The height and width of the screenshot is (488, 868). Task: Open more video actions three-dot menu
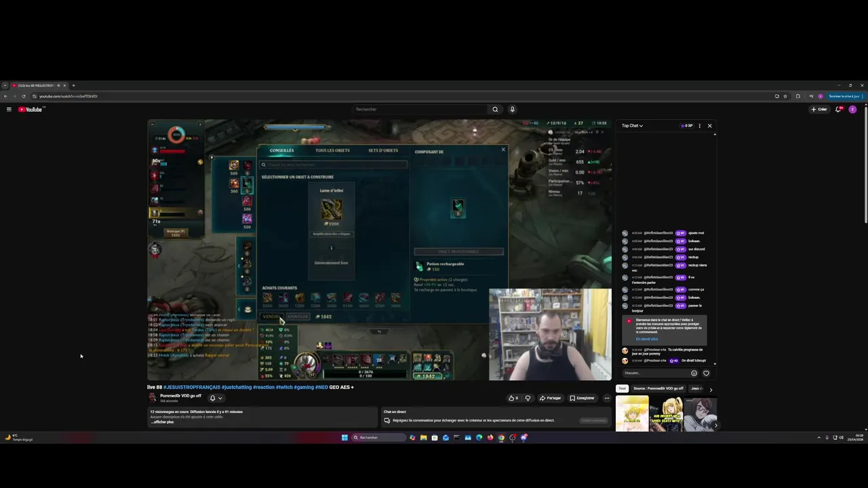point(607,398)
